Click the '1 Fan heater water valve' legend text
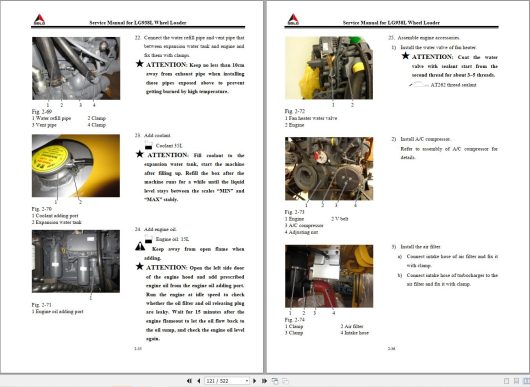Screen dimensions: 530x387 [311, 118]
